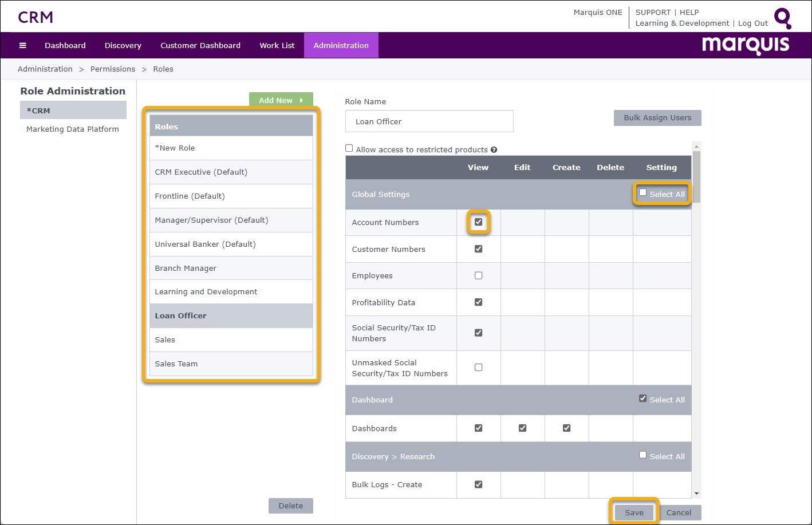Image resolution: width=812 pixels, height=525 pixels.
Task: Click Bulk Assign Users button
Action: 657,117
